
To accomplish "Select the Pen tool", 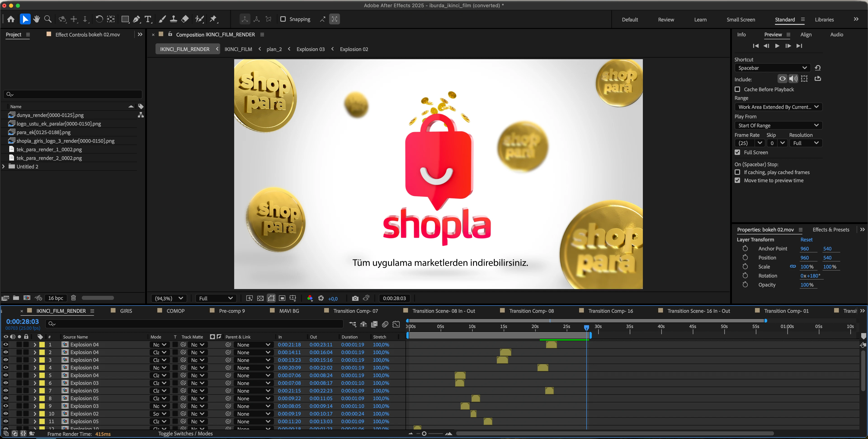I will [137, 19].
